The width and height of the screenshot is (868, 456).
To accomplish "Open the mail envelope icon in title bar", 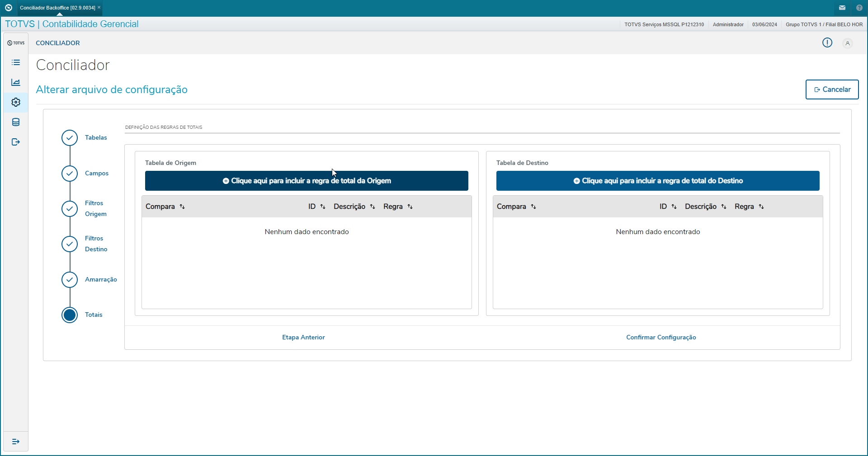I will click(x=842, y=8).
